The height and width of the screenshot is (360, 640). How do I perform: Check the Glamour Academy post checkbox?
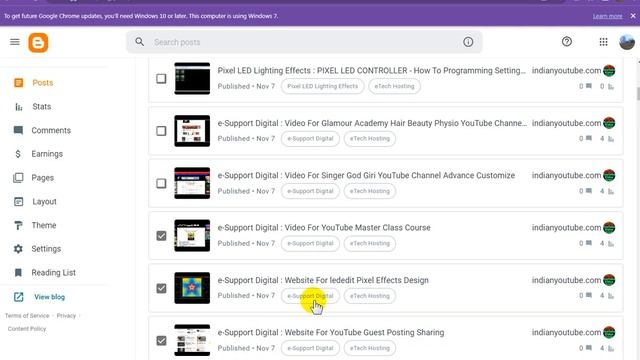(161, 131)
